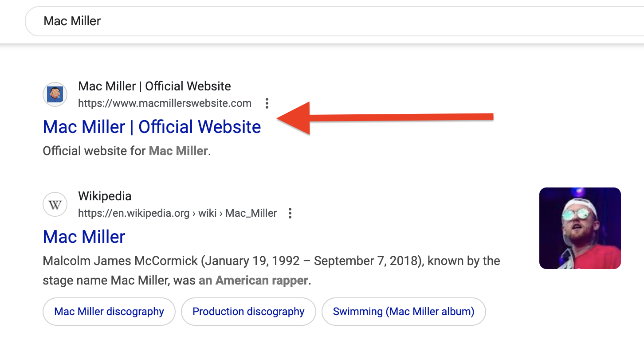This screenshot has height=359, width=644.
Task: Click the macmillerswebsite.com URL text
Action: click(165, 103)
